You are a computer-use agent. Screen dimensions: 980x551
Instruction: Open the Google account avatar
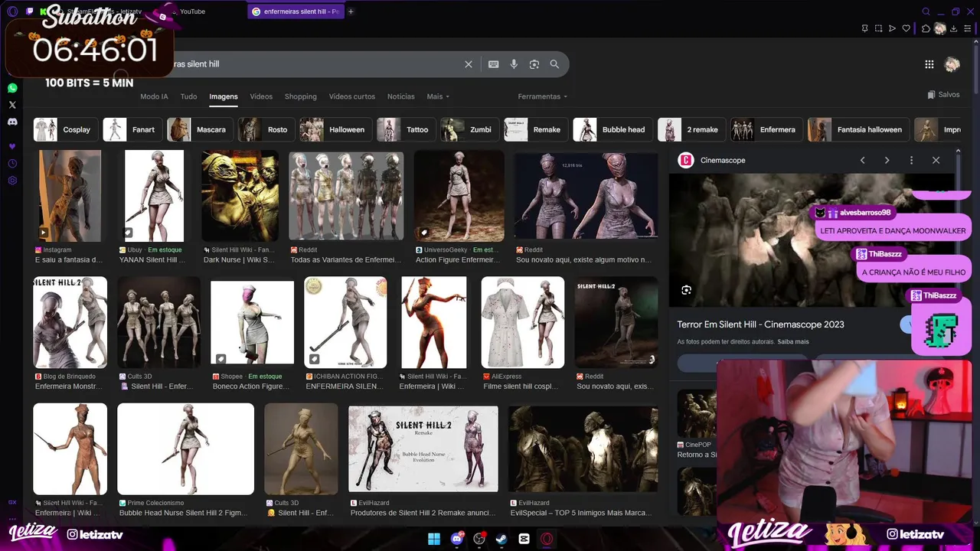pyautogui.click(x=952, y=65)
